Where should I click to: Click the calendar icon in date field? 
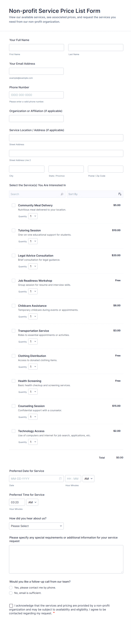pyautogui.click(x=60, y=479)
